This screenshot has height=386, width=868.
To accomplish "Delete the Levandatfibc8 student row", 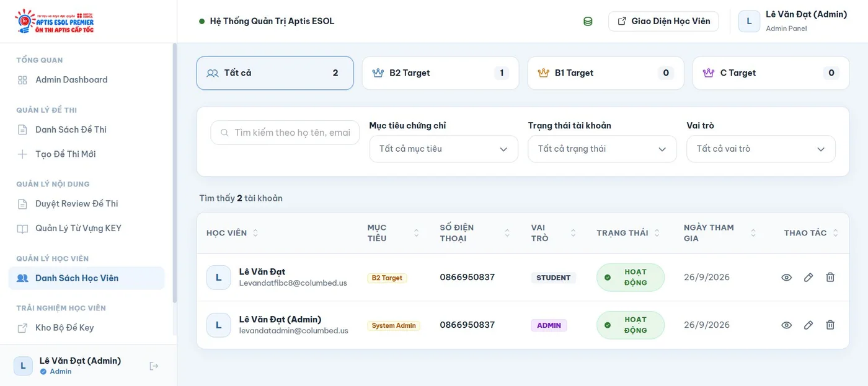I will (x=830, y=278).
